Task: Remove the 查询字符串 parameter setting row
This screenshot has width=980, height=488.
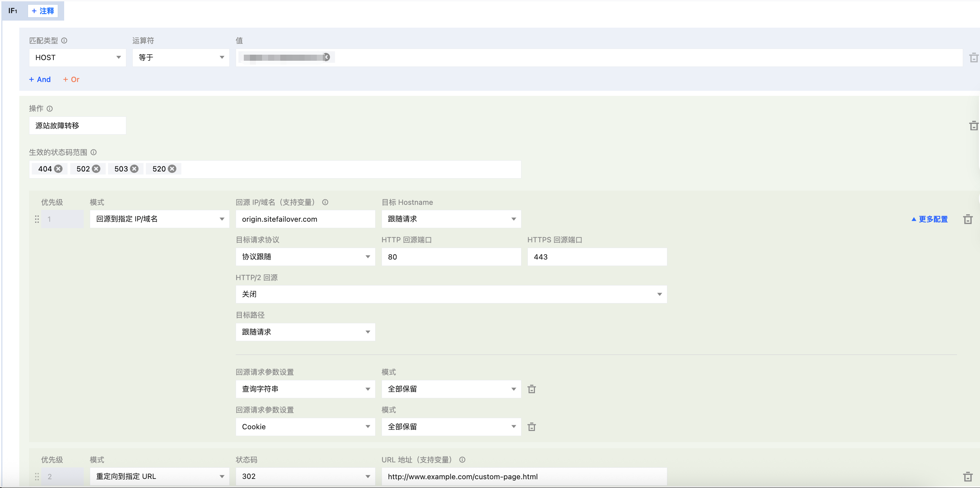Action: 532,389
